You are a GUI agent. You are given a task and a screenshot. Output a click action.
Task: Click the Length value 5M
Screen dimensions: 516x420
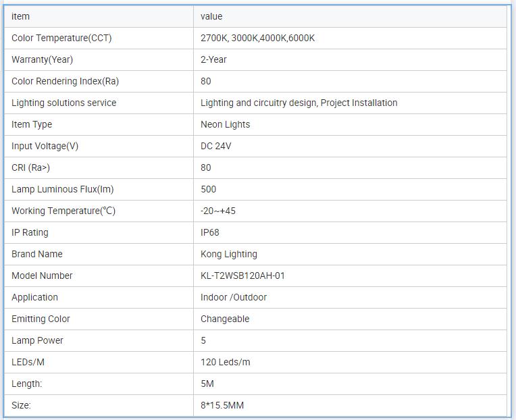pyautogui.click(x=207, y=384)
